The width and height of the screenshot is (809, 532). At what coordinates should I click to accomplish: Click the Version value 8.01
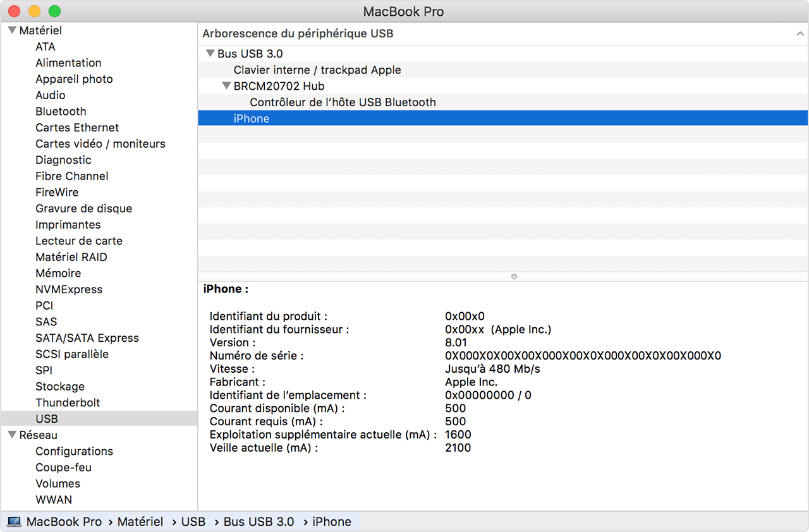tap(456, 342)
